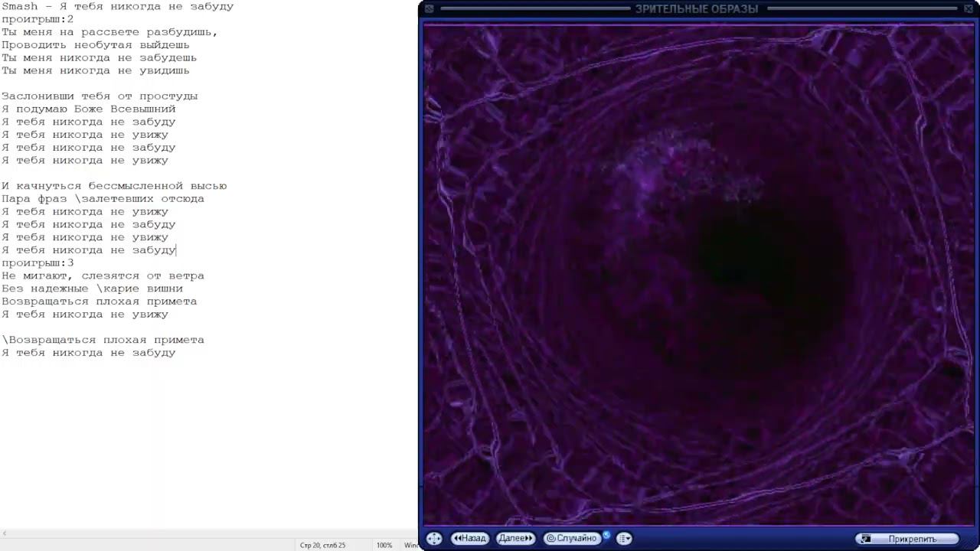This screenshot has width=980, height=551.
Task: Click the "проигрыш:3" line
Action: pos(38,263)
